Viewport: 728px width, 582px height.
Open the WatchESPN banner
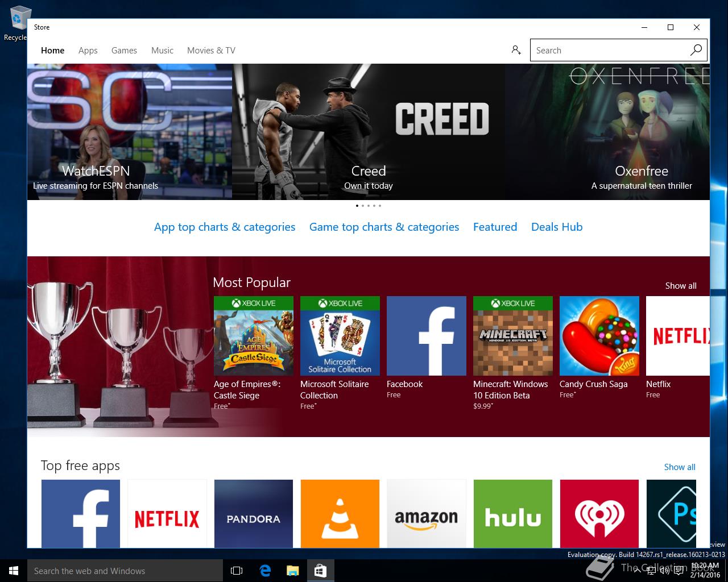pos(130,132)
